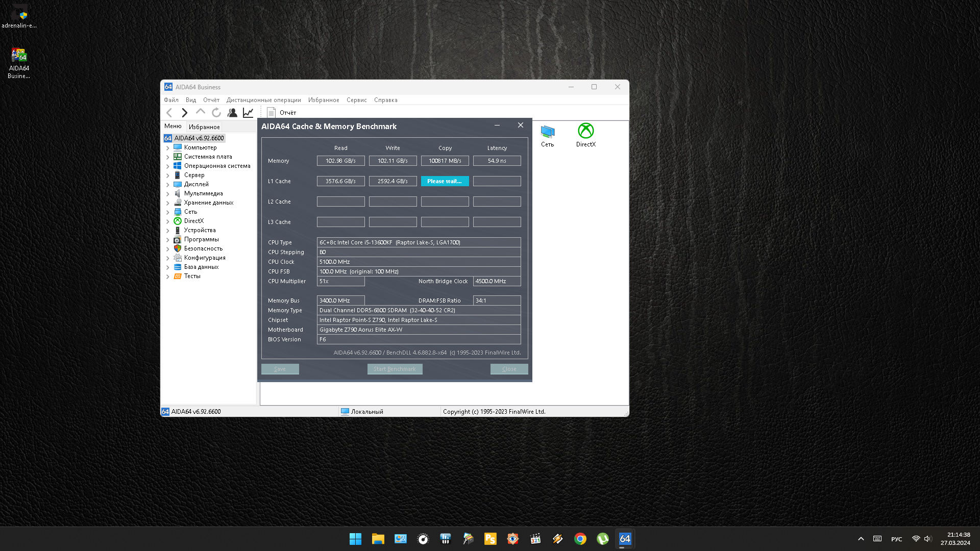This screenshot has height=551, width=980.
Task: Expand the Тесты tree node
Action: pyautogui.click(x=167, y=277)
